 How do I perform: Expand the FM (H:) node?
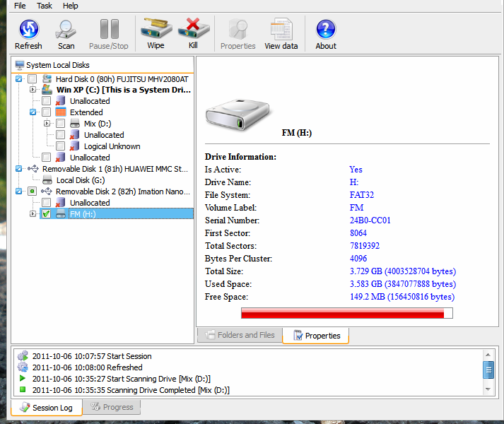point(33,214)
